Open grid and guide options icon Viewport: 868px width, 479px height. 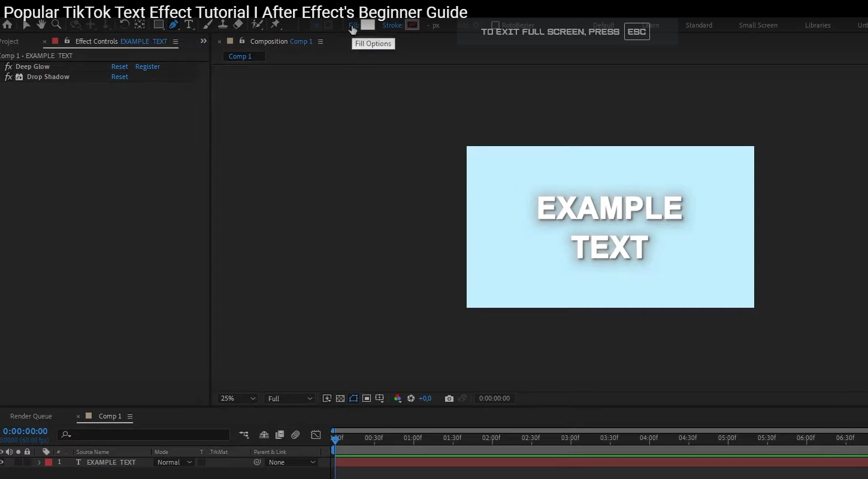[380, 398]
